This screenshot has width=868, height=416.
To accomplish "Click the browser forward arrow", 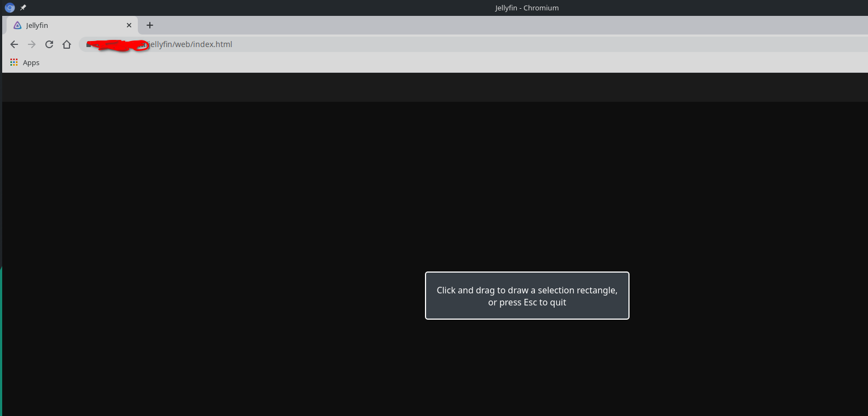I will pyautogui.click(x=32, y=44).
